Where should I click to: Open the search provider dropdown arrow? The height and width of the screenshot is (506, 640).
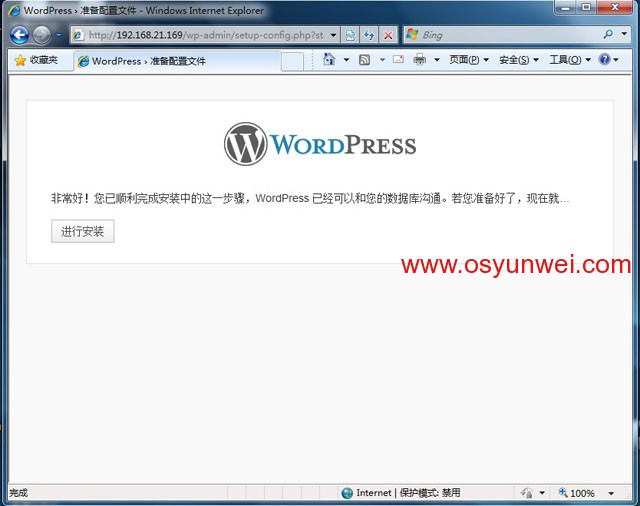[624, 35]
